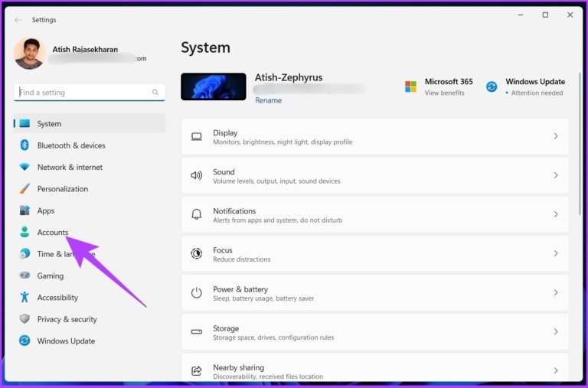Click Microsoft 365 View benefits
The width and height of the screenshot is (588, 388).
(444, 93)
